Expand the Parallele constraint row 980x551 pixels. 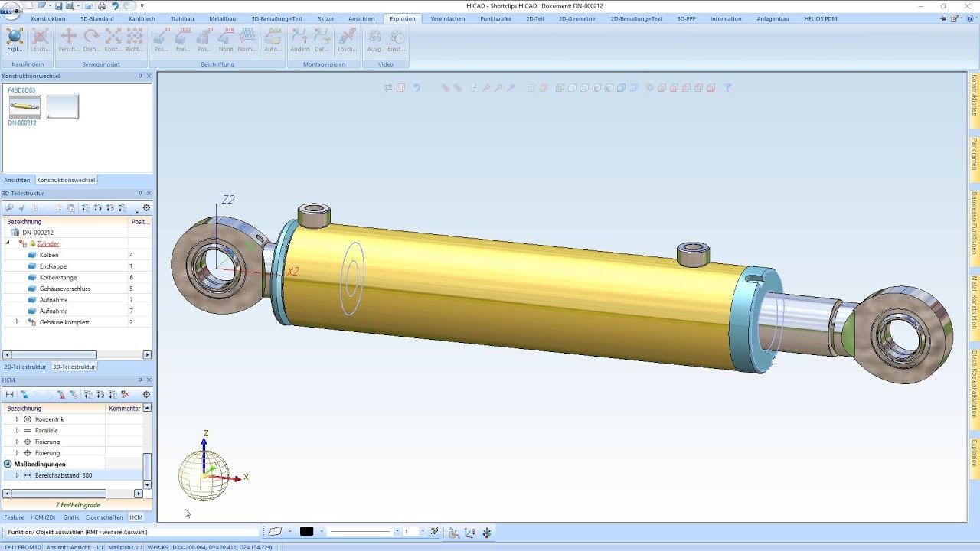[x=18, y=430]
